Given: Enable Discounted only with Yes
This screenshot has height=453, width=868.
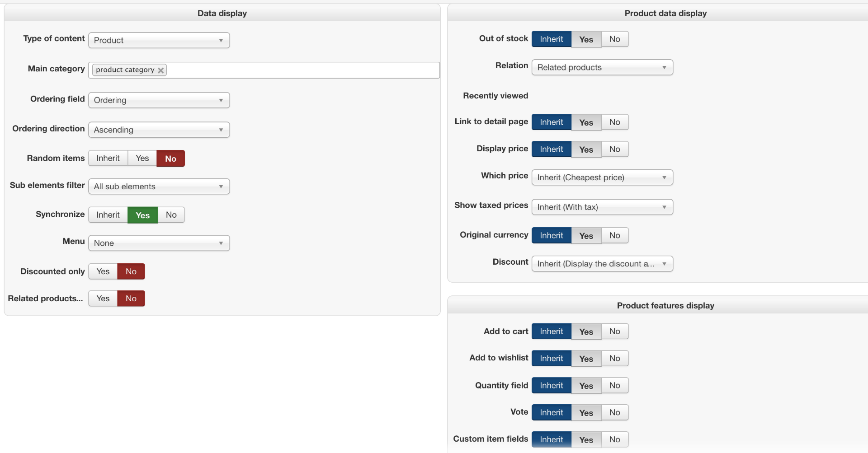Looking at the screenshot, I should pyautogui.click(x=103, y=271).
